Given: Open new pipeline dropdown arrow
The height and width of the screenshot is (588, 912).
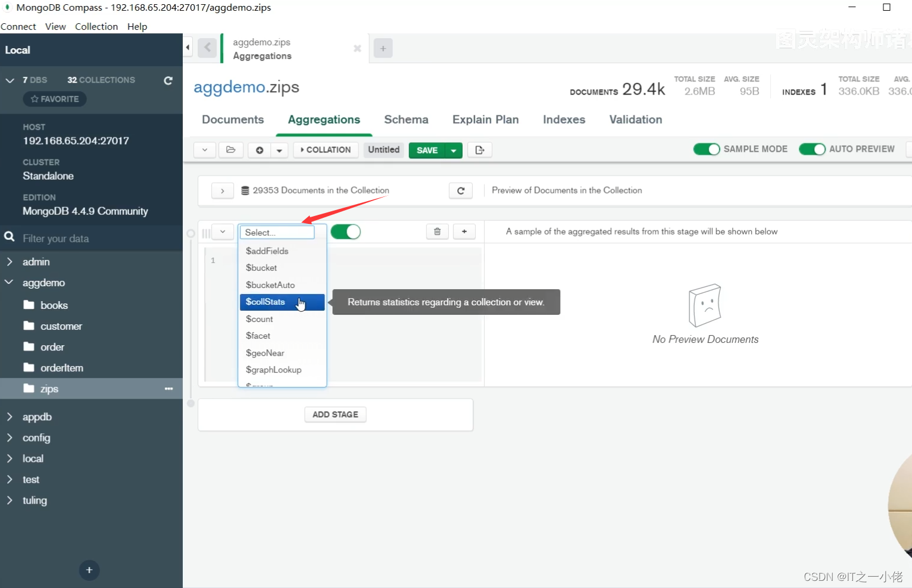Looking at the screenshot, I should (x=279, y=150).
